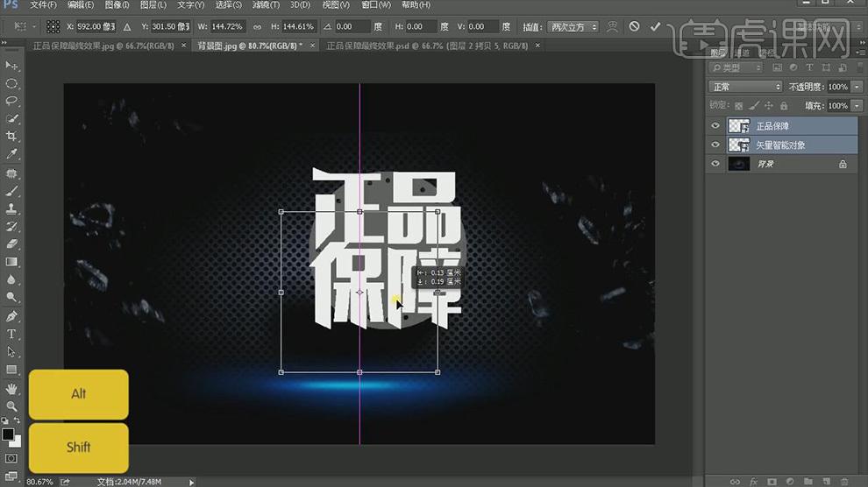The width and height of the screenshot is (868, 487).
Task: Open blend mode 正常 dropdown
Action: tap(745, 87)
